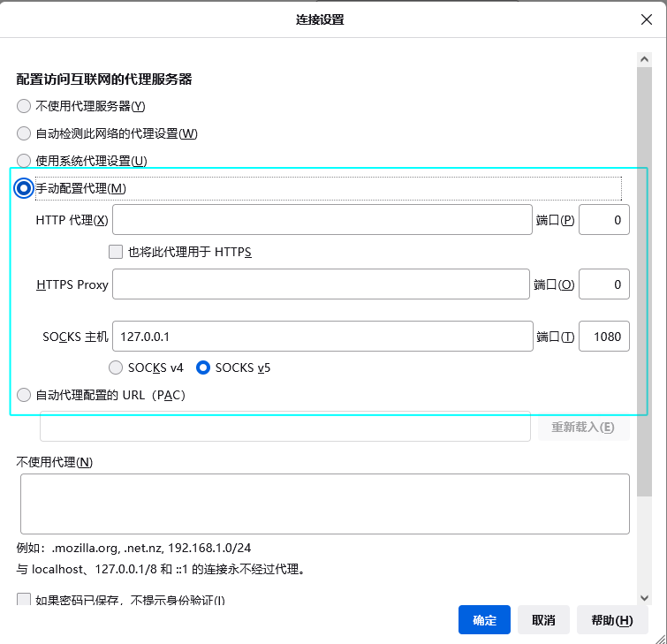Close the connection settings dialog
Screen dimensions: 667x644
click(x=647, y=19)
